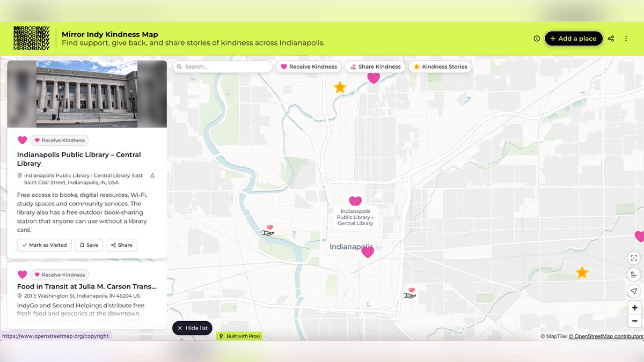The height and width of the screenshot is (362, 644).
Task: Click the pink heart icon on the Food in Transit card
Action: click(23, 275)
